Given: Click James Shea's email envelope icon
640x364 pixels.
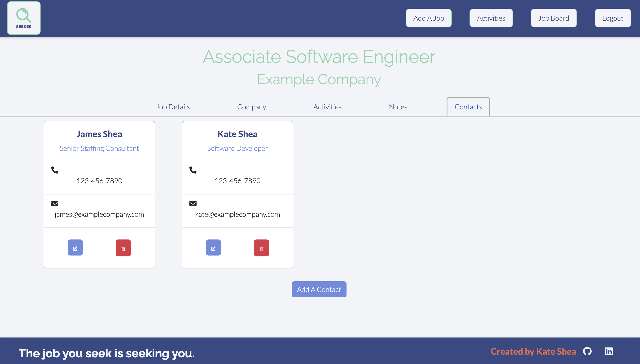Looking at the screenshot, I should click(x=55, y=203).
